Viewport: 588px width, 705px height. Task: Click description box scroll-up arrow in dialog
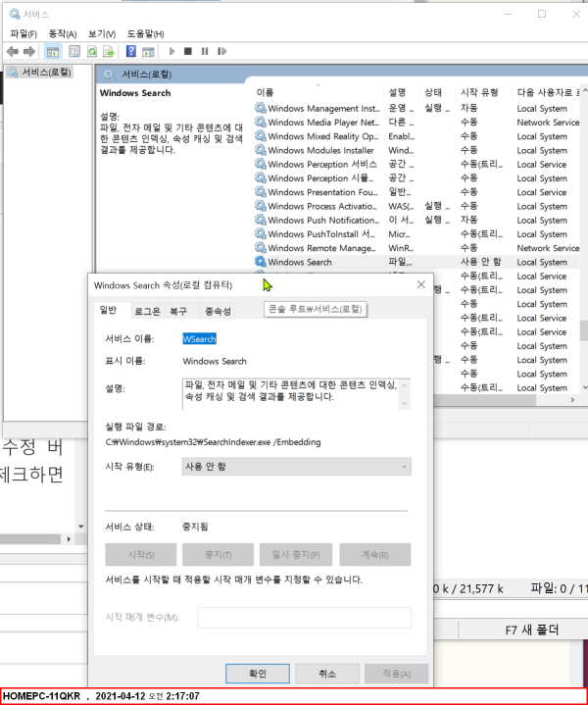pyautogui.click(x=404, y=385)
